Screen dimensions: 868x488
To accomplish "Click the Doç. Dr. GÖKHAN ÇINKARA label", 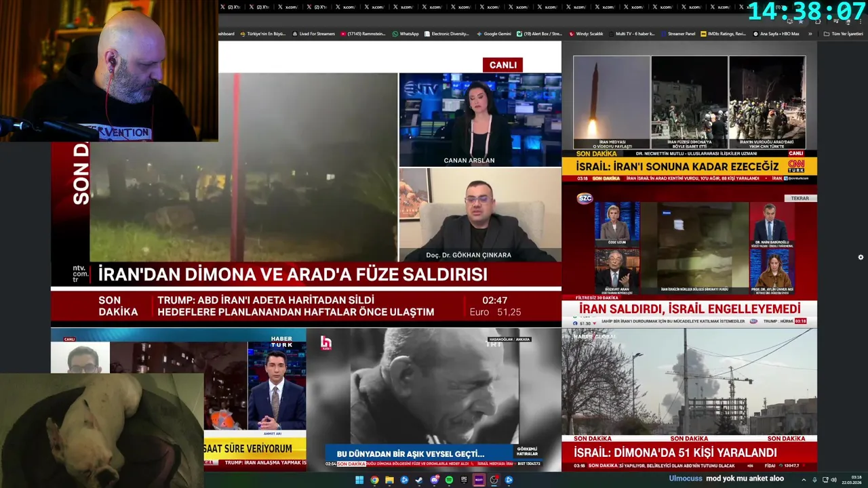I will coord(469,255).
